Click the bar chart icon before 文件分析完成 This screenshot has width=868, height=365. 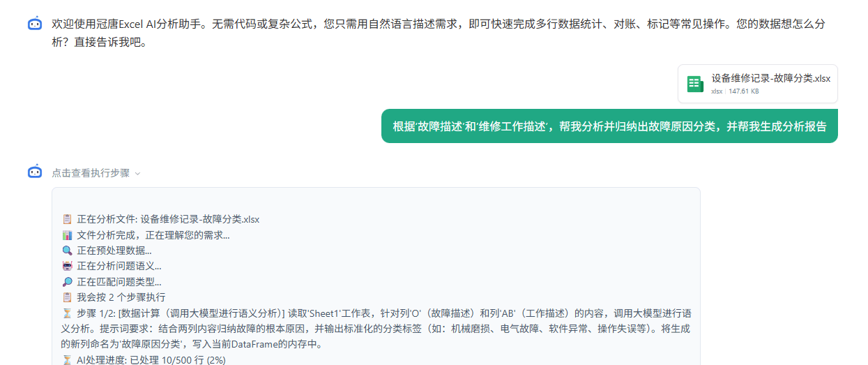point(67,235)
